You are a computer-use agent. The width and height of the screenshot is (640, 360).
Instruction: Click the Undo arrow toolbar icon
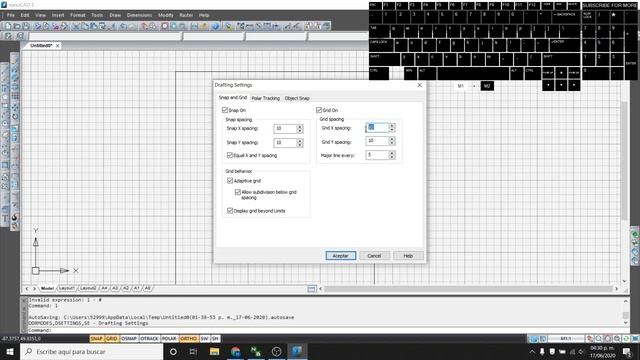(x=123, y=26)
